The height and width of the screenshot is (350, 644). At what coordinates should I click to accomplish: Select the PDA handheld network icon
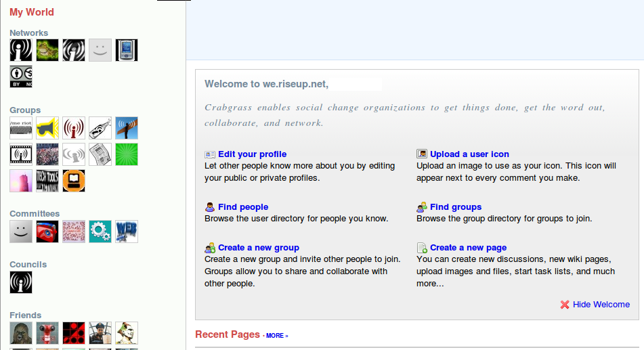click(x=127, y=50)
